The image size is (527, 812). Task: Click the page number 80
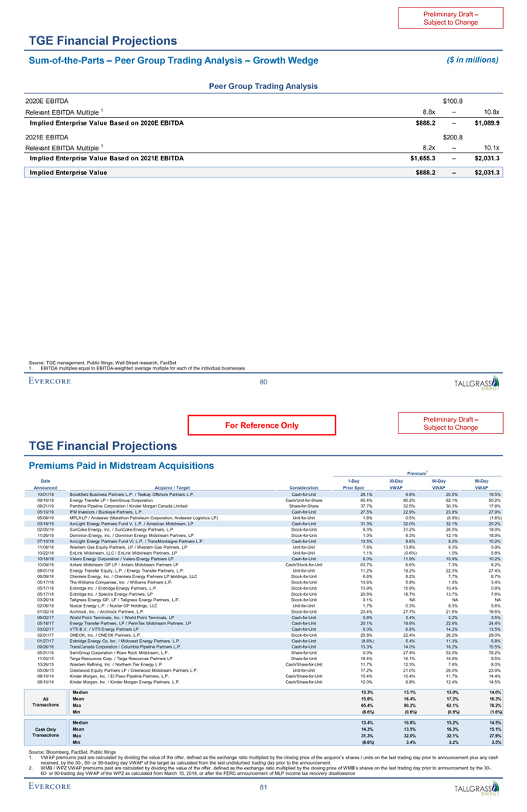[263, 381]
